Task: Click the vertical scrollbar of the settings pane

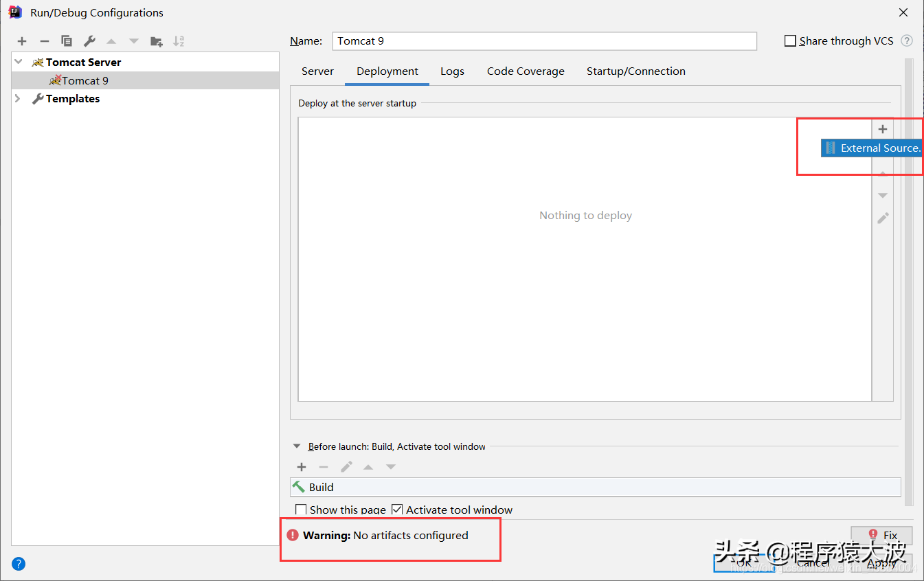Action: point(909,282)
